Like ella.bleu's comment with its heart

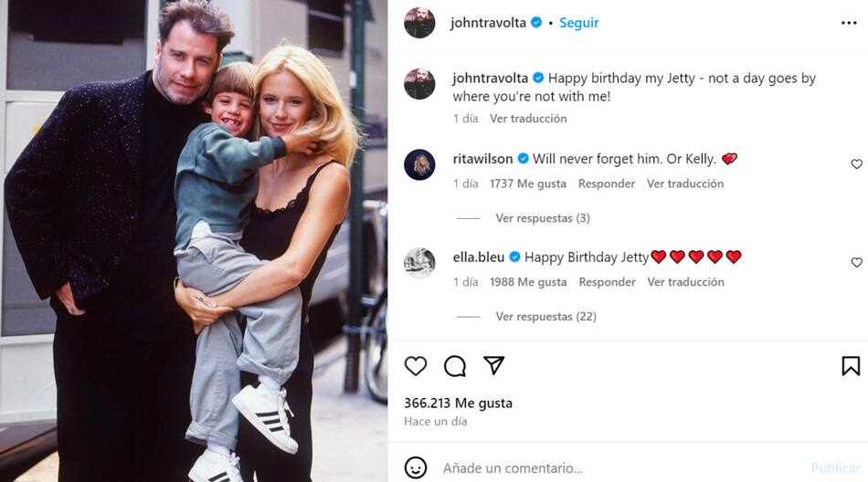click(856, 263)
